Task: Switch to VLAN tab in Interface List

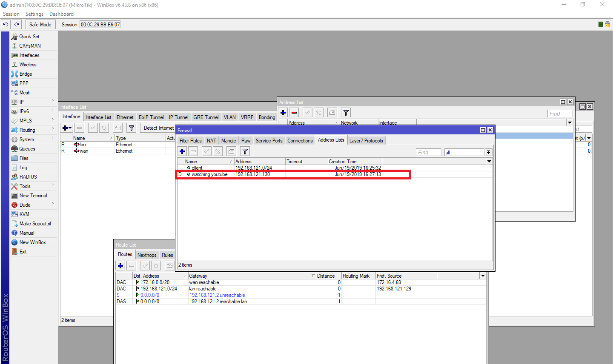Action: [230, 117]
